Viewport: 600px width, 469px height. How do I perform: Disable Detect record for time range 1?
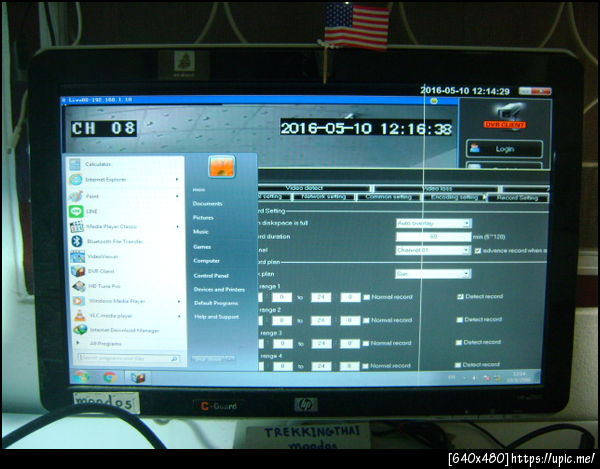pyautogui.click(x=461, y=296)
